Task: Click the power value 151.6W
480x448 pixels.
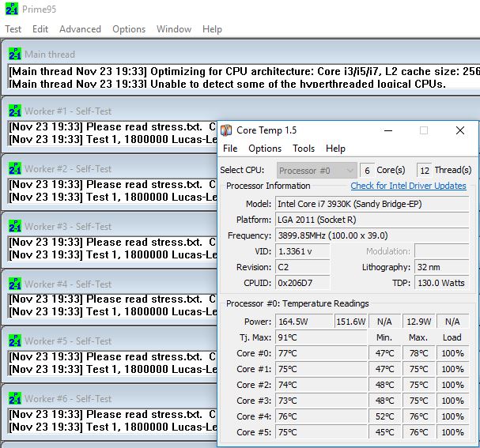Action: click(350, 322)
